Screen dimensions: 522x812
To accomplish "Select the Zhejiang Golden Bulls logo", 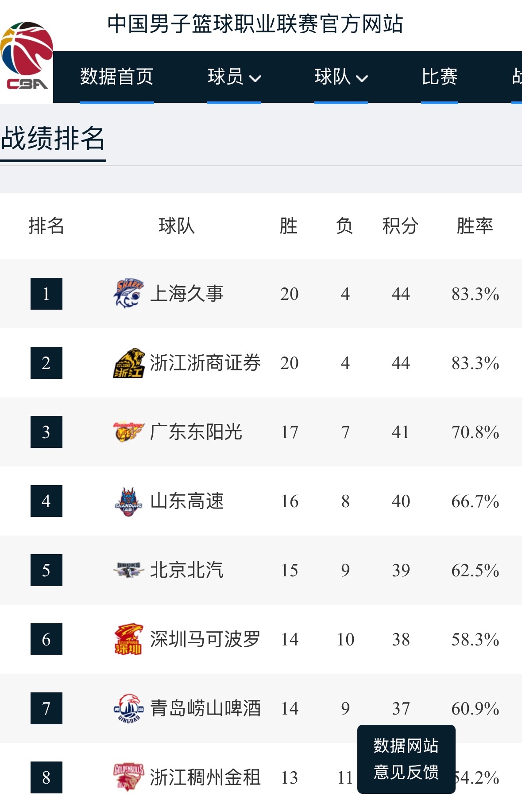I will (128, 777).
